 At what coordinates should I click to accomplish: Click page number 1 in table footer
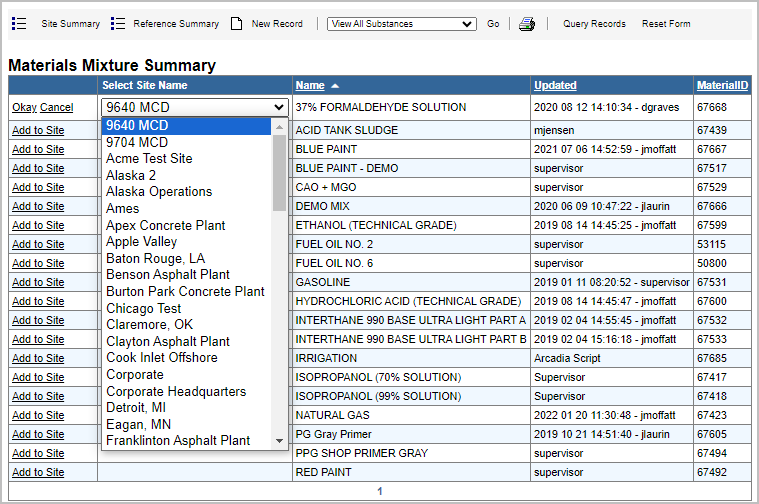pyautogui.click(x=380, y=491)
